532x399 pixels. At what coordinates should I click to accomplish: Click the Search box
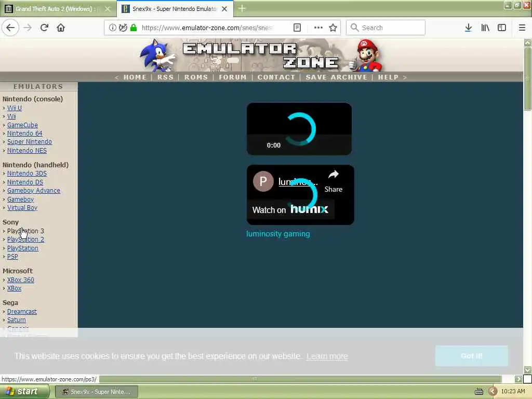tap(385, 28)
